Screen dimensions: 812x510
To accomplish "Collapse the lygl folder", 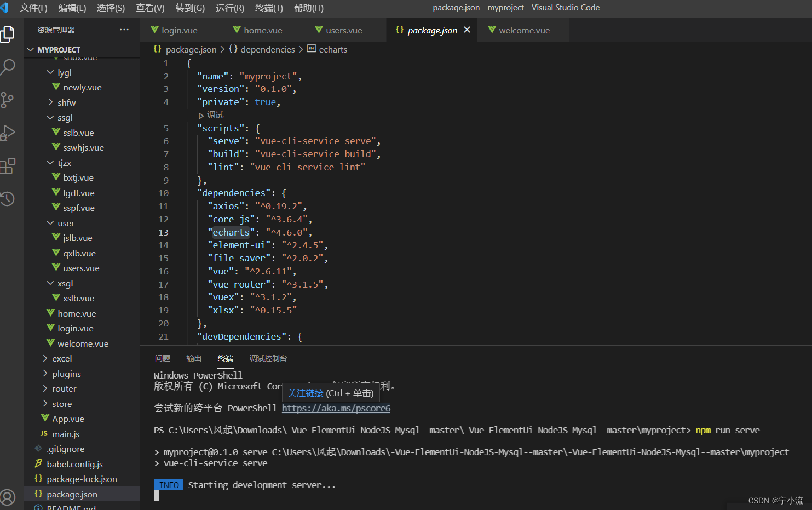I will click(x=82, y=72).
